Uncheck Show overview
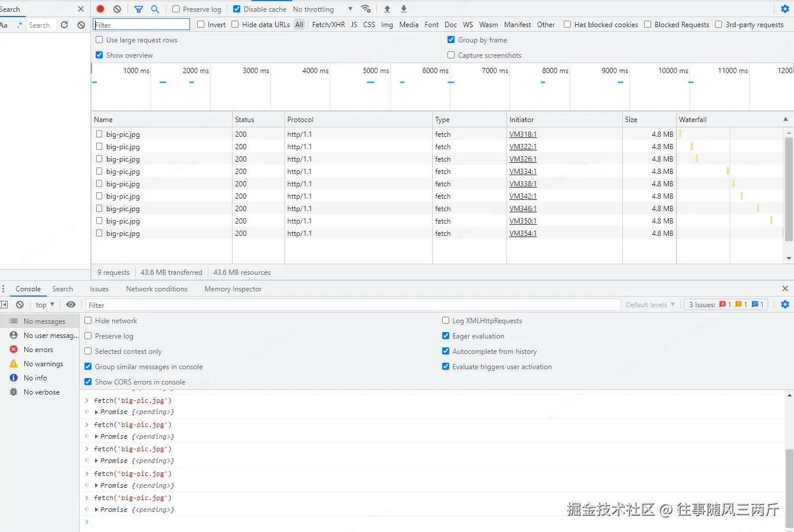 [x=99, y=55]
